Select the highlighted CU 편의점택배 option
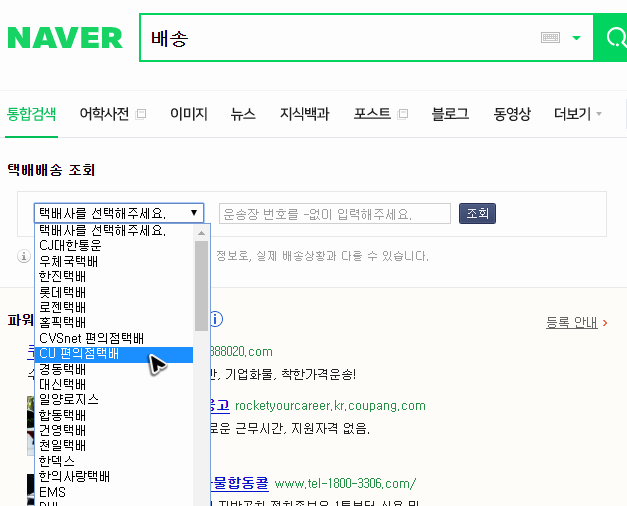 [114, 355]
